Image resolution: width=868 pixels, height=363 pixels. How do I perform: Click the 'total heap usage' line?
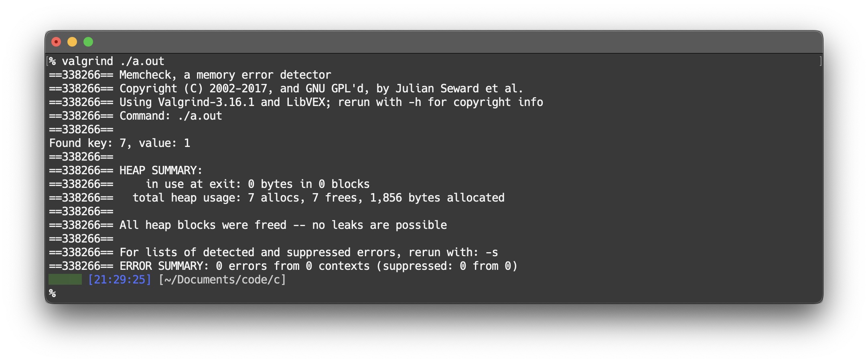(x=318, y=198)
